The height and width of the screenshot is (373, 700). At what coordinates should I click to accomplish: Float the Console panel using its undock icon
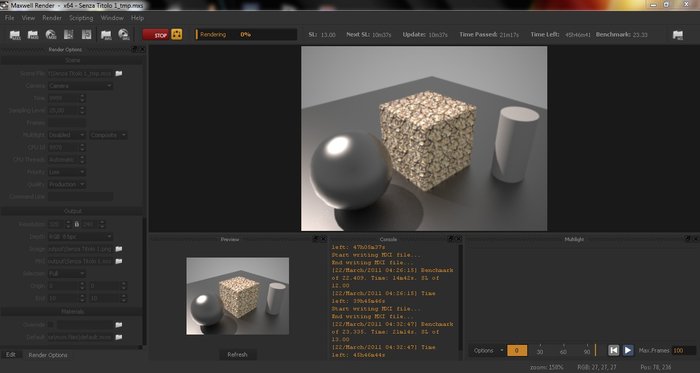pyautogui.click(x=450, y=239)
